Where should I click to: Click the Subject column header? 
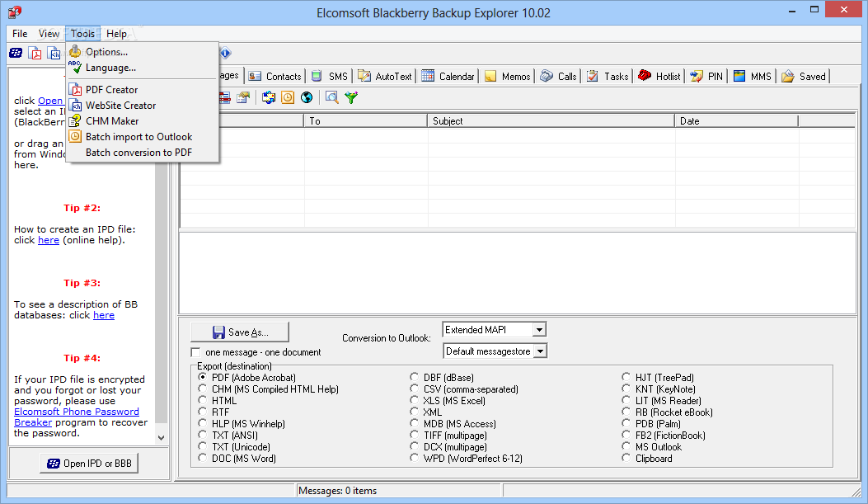(551, 120)
